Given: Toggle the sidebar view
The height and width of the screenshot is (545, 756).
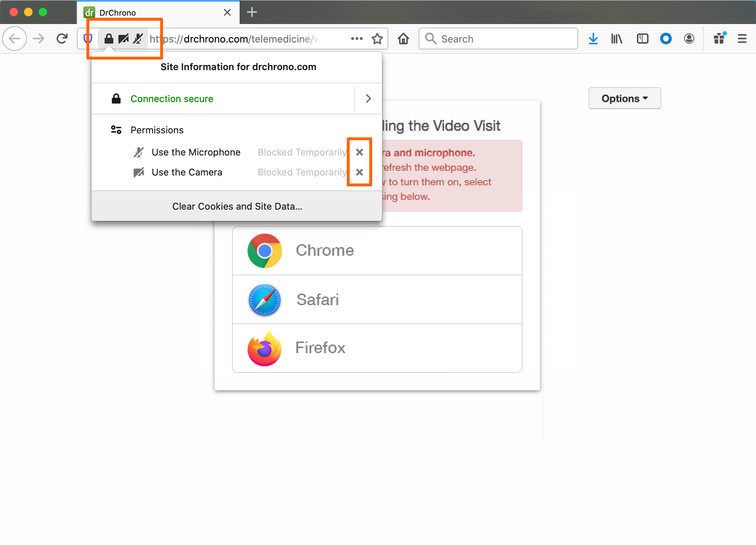Looking at the screenshot, I should click(642, 39).
